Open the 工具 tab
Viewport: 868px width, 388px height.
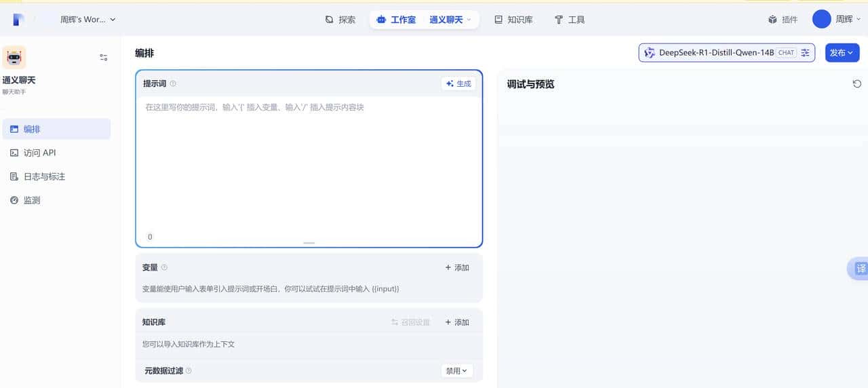coord(570,20)
